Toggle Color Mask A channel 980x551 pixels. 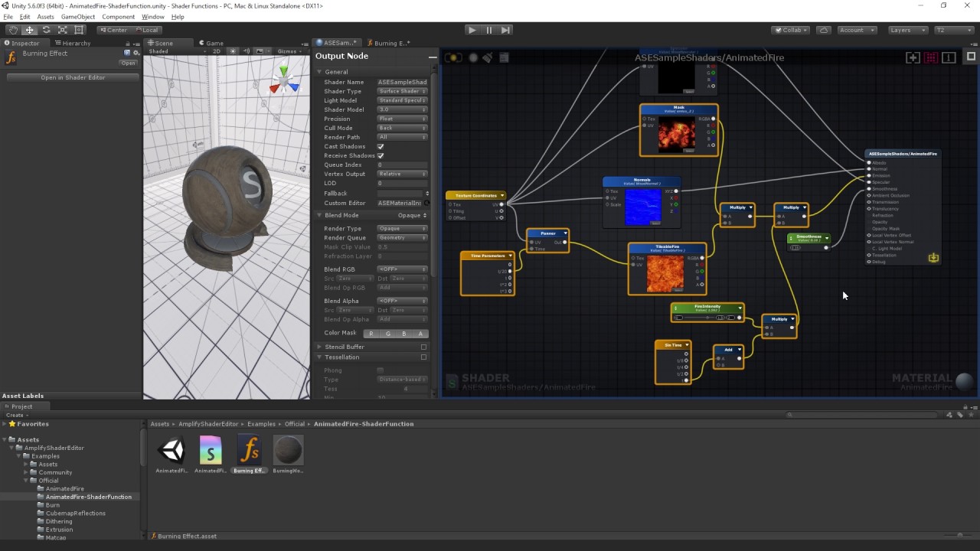pyautogui.click(x=420, y=334)
